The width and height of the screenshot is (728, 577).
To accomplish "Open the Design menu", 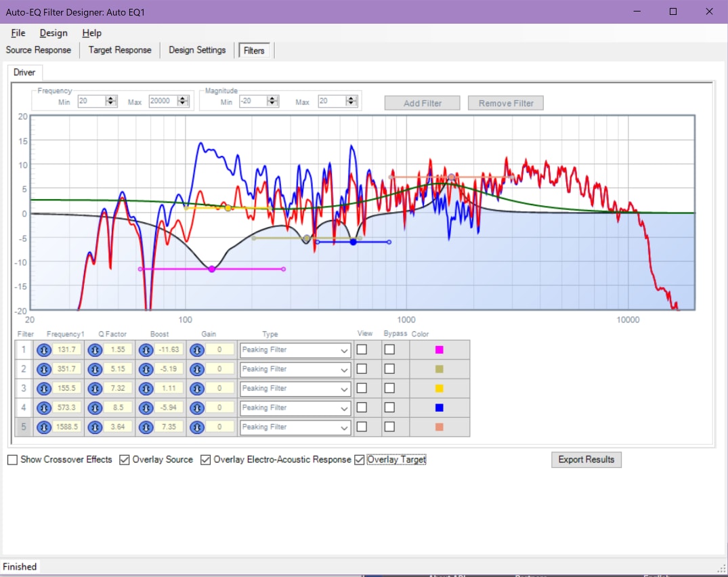I will tap(53, 33).
